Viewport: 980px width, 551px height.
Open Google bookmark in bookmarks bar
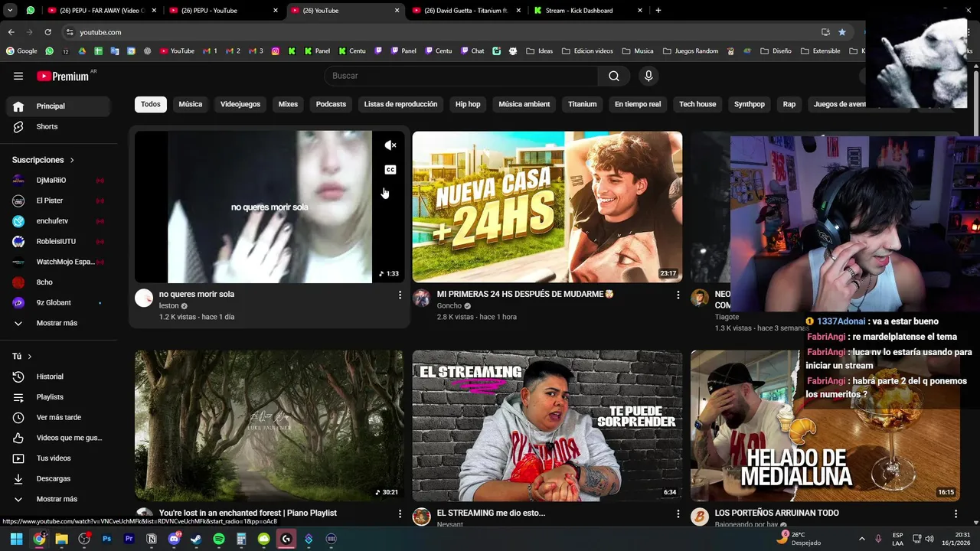(21, 51)
